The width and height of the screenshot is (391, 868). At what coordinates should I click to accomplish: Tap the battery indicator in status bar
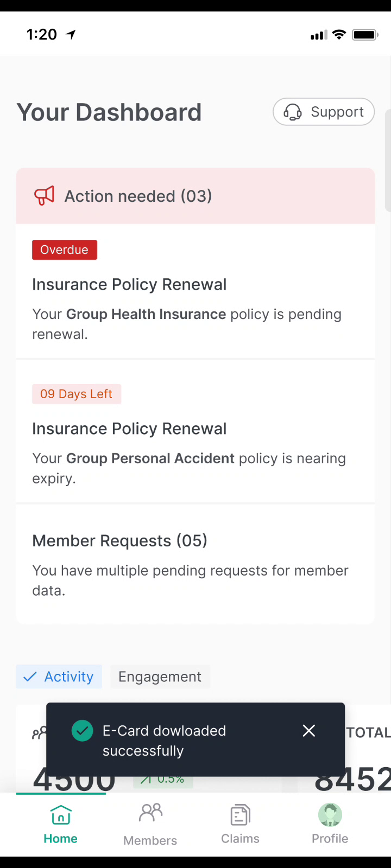(365, 35)
